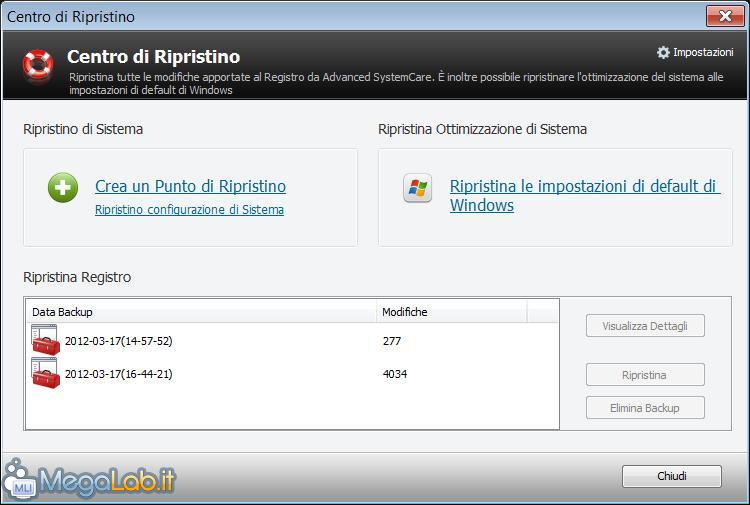Click the Windows flag icon
The image size is (750, 505).
click(417, 189)
